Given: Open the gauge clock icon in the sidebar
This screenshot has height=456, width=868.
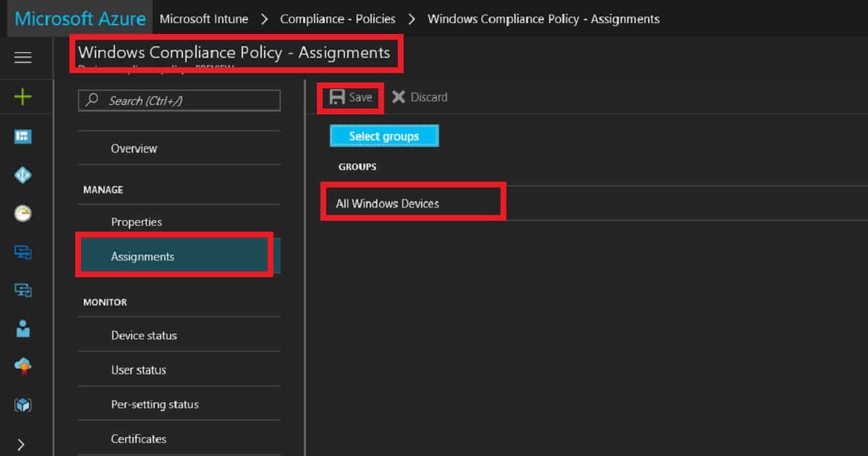Looking at the screenshot, I should (23, 214).
